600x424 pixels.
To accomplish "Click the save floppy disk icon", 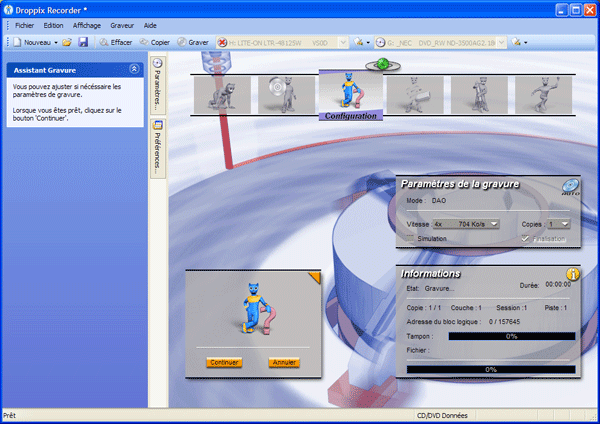I will point(83,42).
